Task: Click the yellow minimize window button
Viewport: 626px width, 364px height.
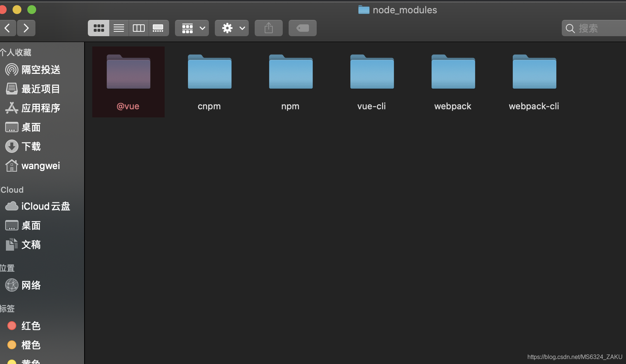Action: pos(17,10)
